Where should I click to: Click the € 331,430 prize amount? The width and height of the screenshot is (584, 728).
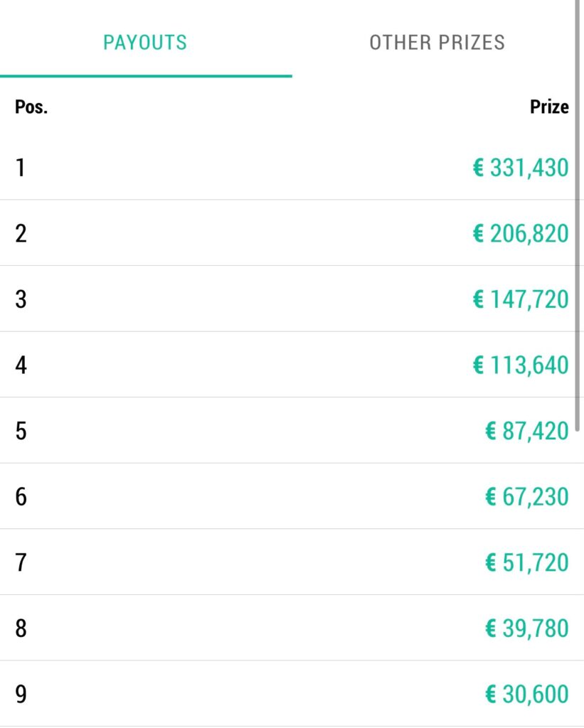[521, 168]
